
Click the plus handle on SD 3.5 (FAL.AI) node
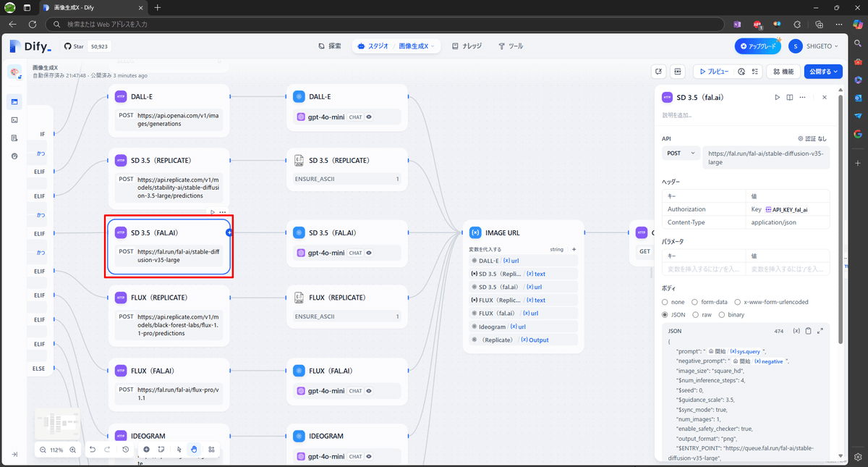[x=229, y=232]
